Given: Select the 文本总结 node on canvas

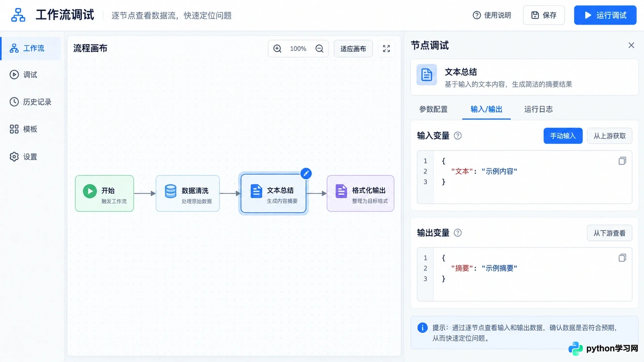Looking at the screenshot, I should point(273,194).
